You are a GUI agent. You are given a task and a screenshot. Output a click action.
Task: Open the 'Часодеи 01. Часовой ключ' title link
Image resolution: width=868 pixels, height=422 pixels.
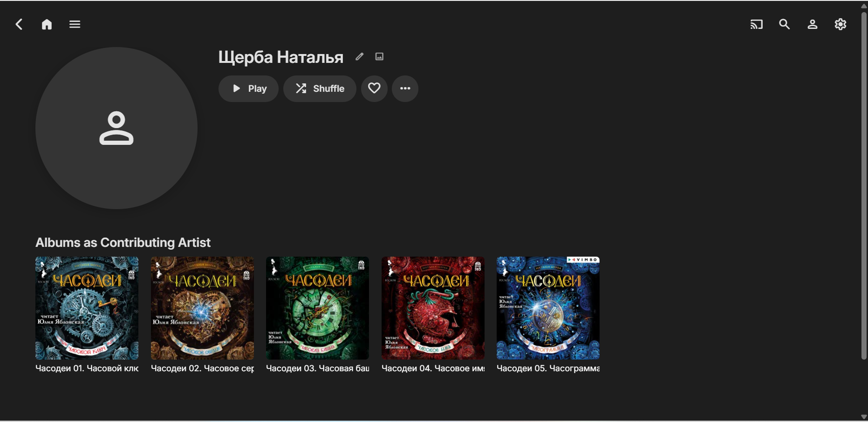click(x=87, y=368)
